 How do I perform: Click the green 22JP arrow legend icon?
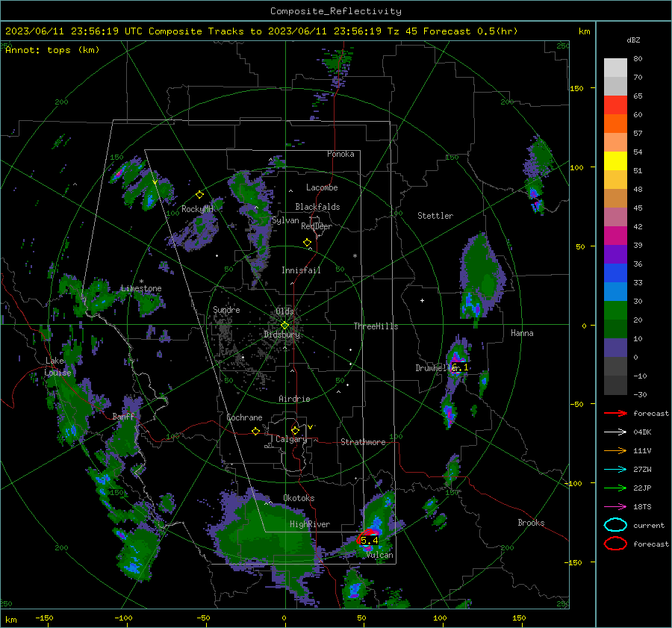(615, 488)
